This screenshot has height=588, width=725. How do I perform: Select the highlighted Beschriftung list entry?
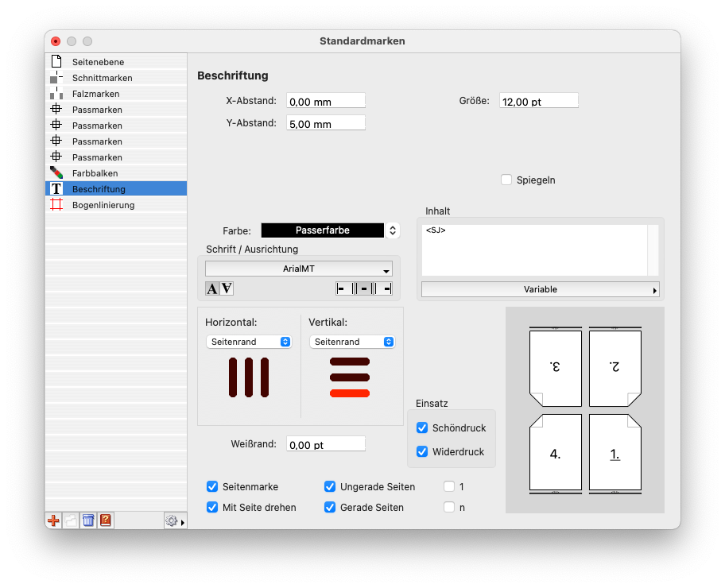(x=116, y=188)
